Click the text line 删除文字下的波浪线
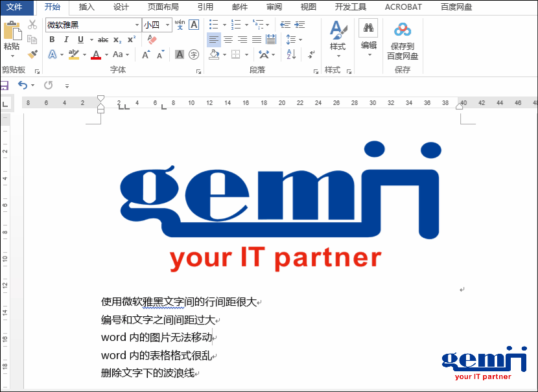538x392 pixels. tap(148, 373)
